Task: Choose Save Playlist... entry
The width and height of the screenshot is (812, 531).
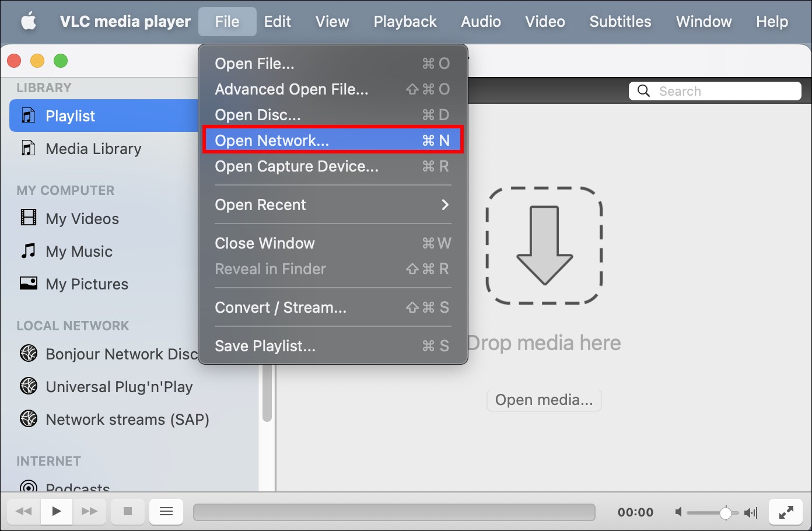Action: [x=332, y=346]
